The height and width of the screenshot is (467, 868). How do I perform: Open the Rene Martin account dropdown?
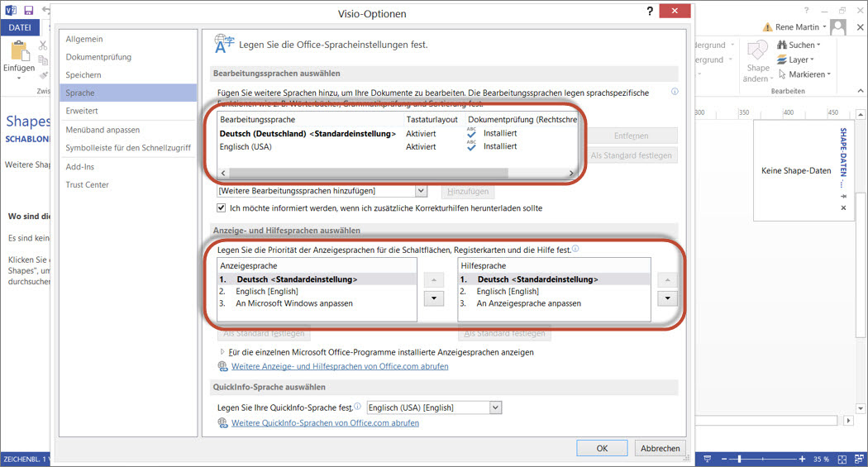click(x=824, y=27)
